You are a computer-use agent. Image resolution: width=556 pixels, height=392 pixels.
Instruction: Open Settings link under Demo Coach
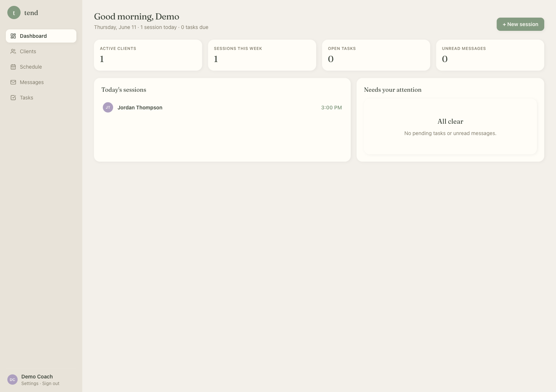pyautogui.click(x=30, y=384)
